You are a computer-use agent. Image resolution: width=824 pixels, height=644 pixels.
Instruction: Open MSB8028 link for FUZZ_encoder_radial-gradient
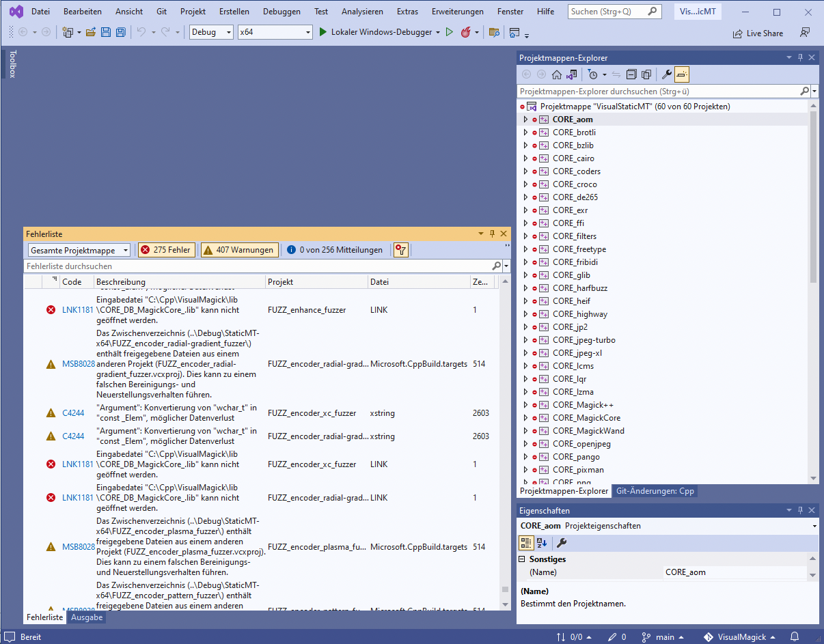coord(79,364)
